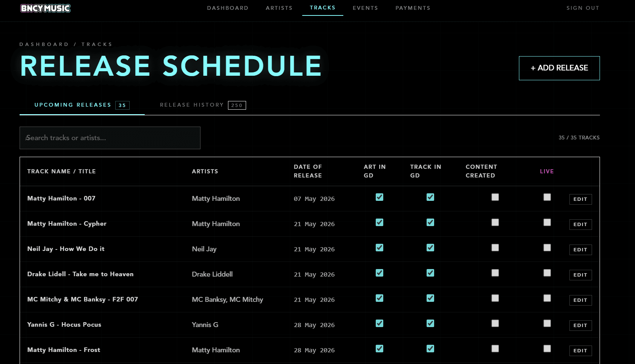Edit the Drake Lidell - Take me to Heaven release
This screenshot has height=364, width=635.
click(580, 275)
